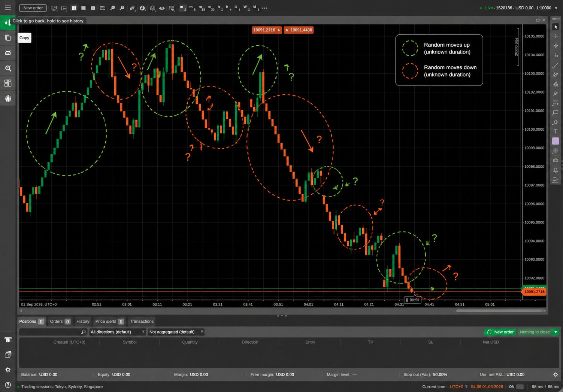Open more timeframes ellipsis menu
This screenshot has width=563, height=392.
pos(265,8)
